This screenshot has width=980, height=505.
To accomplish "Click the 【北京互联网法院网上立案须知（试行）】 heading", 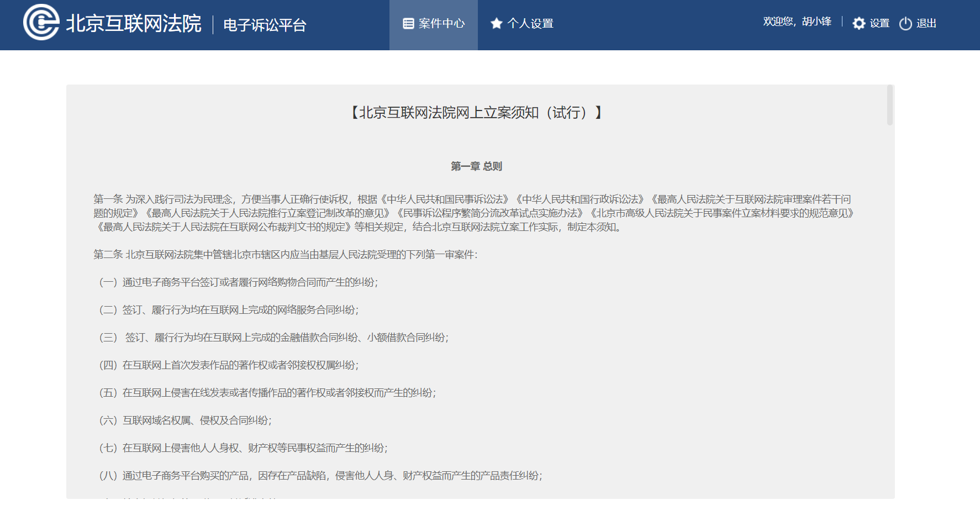I will point(476,113).
